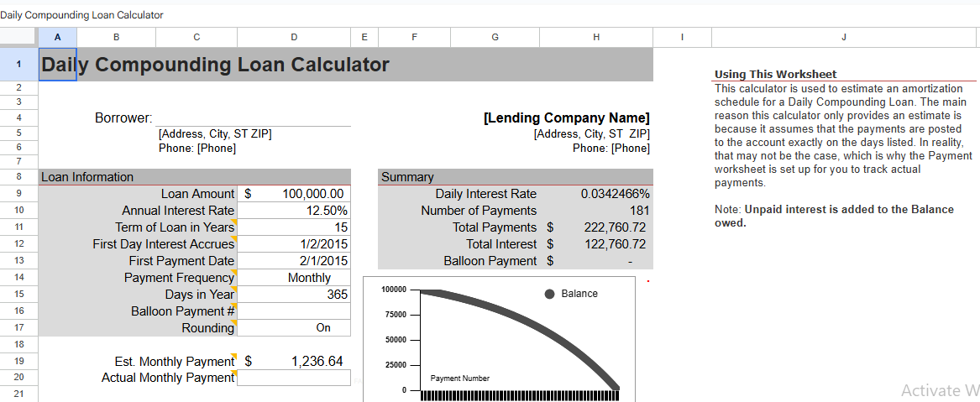Click the Borrower name line
This screenshot has width=980, height=402.
pyautogui.click(x=253, y=118)
